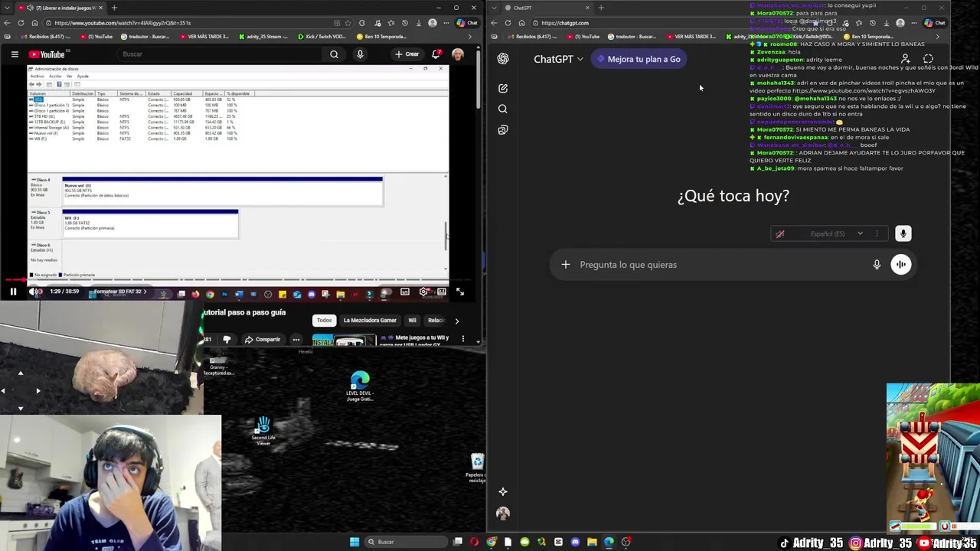Open the 'LEVEL DEVIL' Edge desktop shortcut
The image size is (980, 551).
point(360,386)
